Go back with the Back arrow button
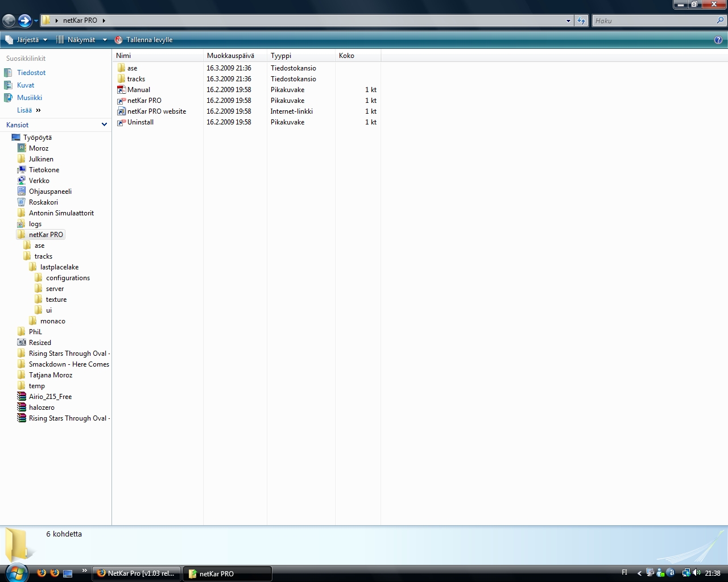Image resolution: width=728 pixels, height=582 pixels. pyautogui.click(x=9, y=21)
